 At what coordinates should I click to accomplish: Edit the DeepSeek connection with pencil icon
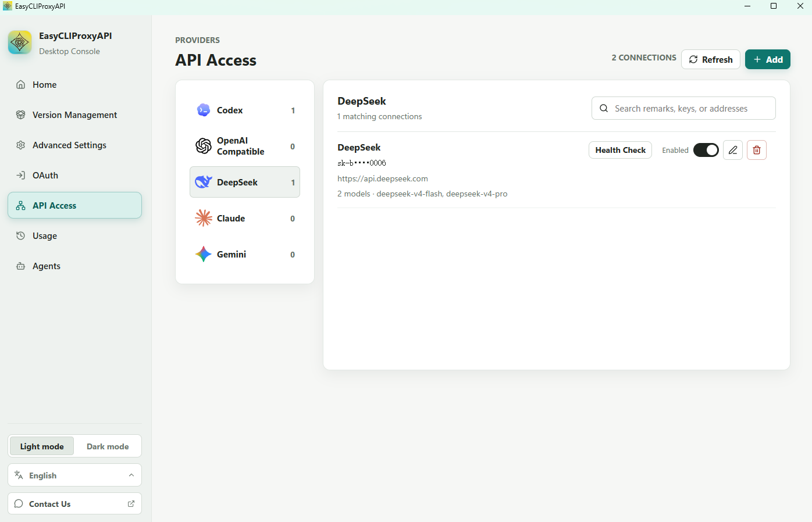coord(733,150)
